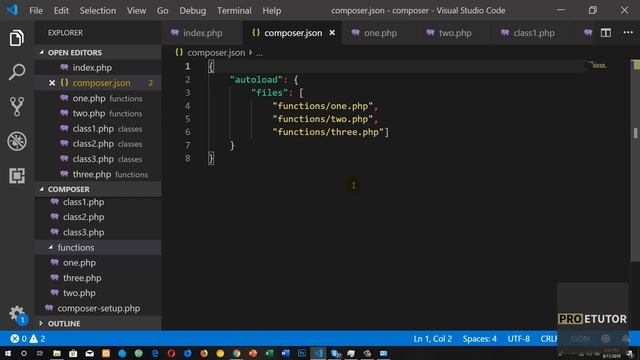Open Task View on the taskbar
Screen dimensions: 640x360
pyautogui.click(x=40, y=353)
